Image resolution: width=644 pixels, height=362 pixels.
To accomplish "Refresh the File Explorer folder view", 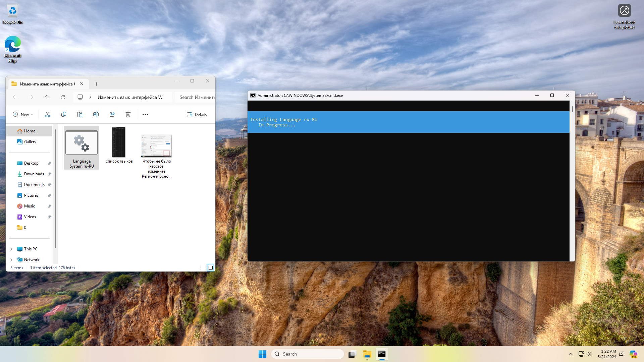I will click(x=63, y=97).
